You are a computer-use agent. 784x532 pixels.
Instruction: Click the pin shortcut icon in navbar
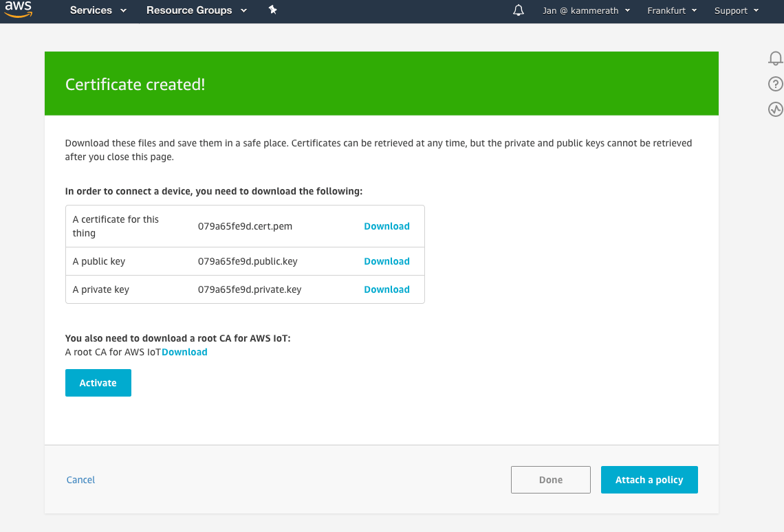pyautogui.click(x=272, y=10)
